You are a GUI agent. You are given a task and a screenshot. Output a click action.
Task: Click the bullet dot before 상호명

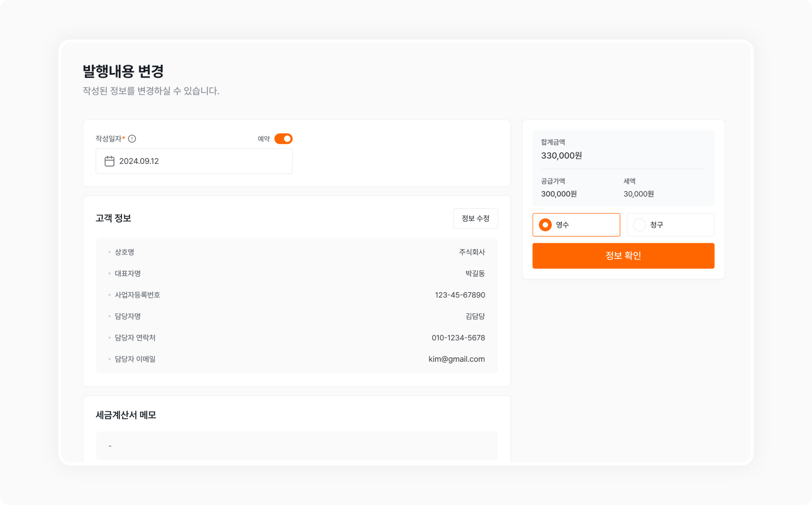(x=109, y=252)
